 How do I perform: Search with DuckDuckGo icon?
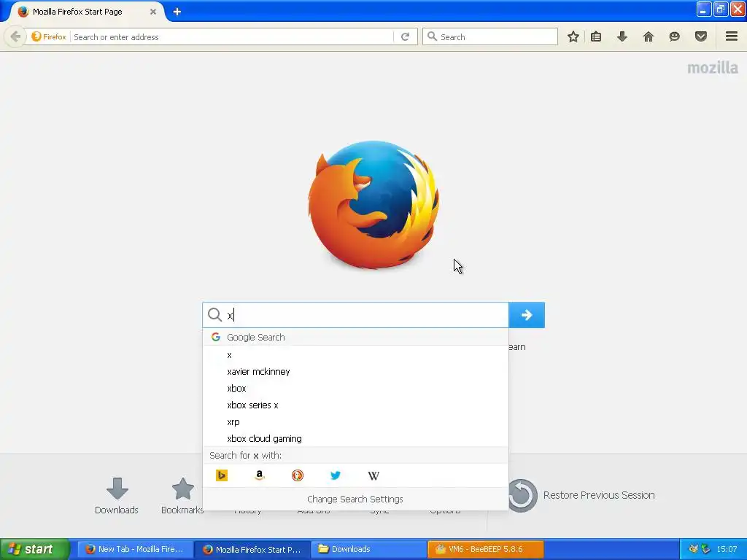(x=298, y=475)
